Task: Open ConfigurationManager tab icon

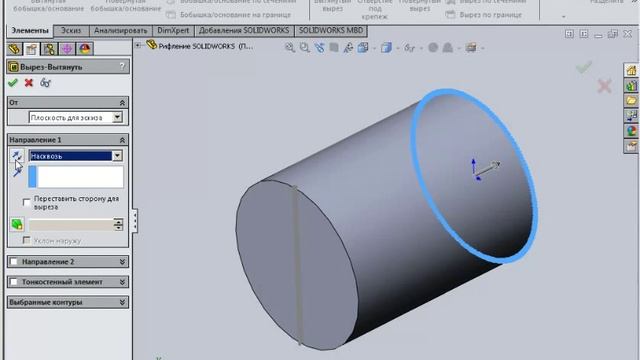Action: coord(49,49)
